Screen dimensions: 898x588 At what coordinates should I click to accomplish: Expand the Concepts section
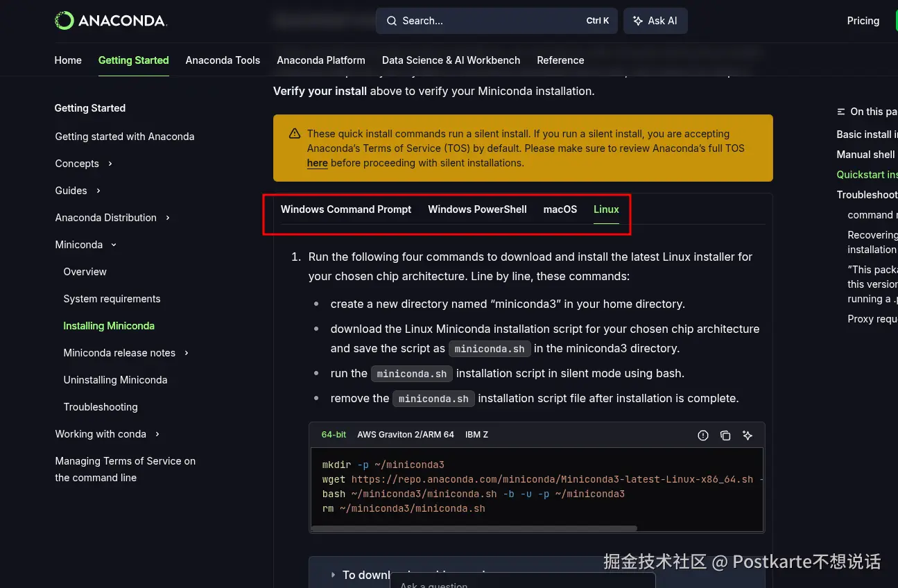(84, 164)
